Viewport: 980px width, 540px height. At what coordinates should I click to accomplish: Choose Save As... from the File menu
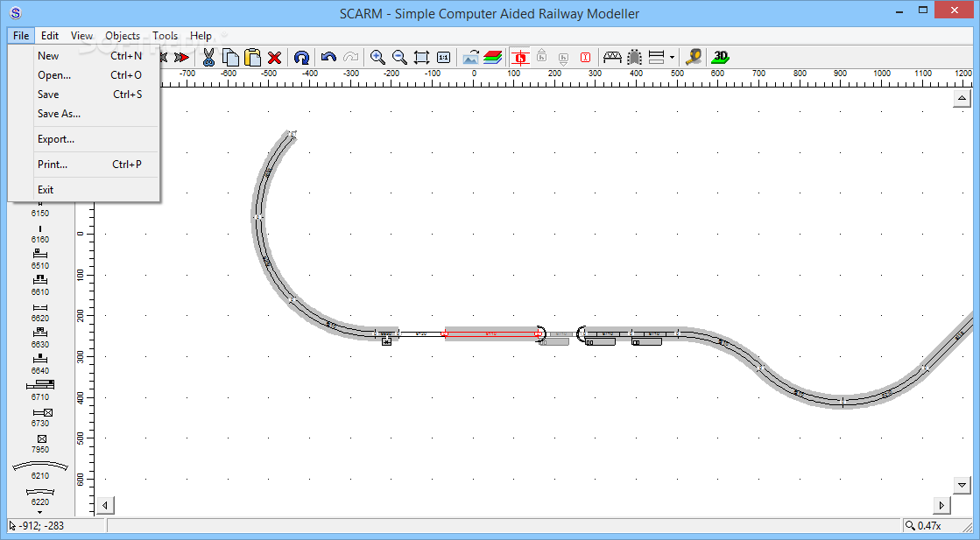coord(90,114)
